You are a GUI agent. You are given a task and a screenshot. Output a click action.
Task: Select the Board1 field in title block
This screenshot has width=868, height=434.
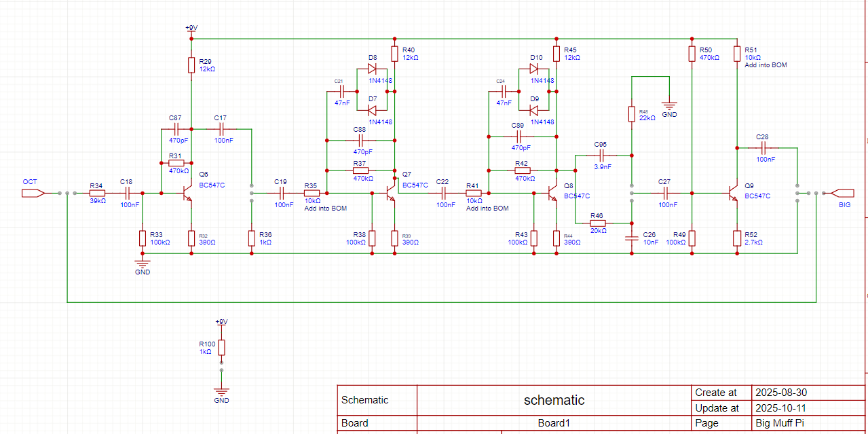tap(554, 423)
